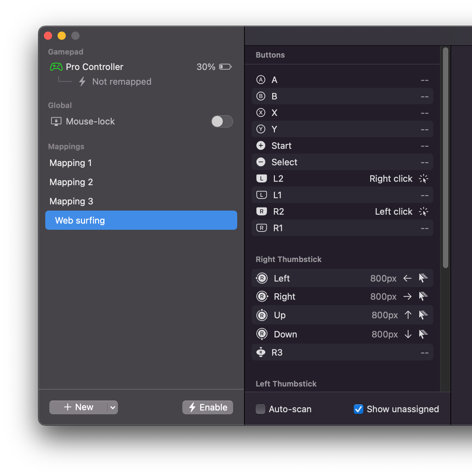Select the Web surfing mapping
This screenshot has height=476, width=472.
click(x=141, y=220)
